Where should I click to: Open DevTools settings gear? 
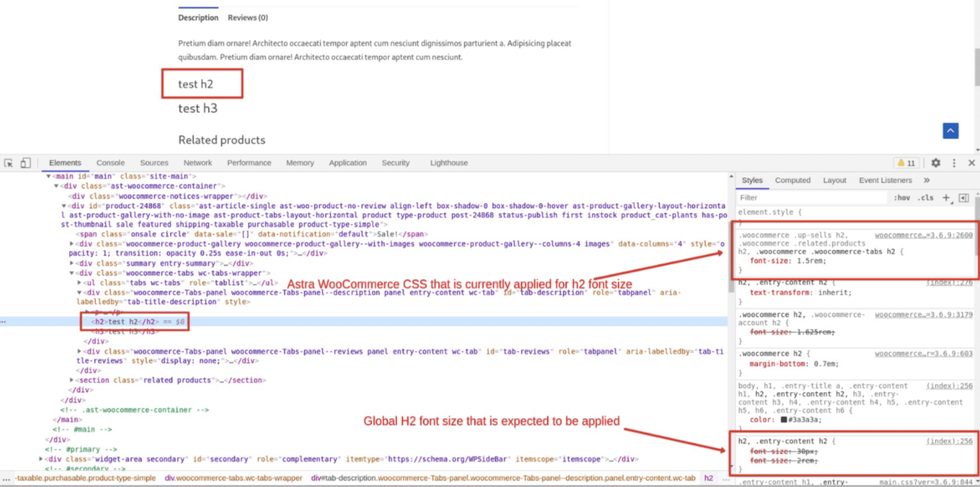click(935, 163)
